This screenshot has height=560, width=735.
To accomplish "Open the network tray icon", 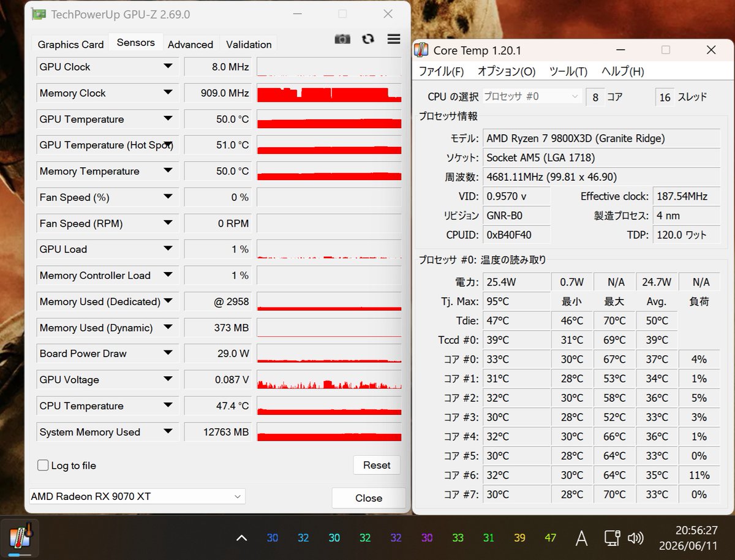I will (611, 538).
